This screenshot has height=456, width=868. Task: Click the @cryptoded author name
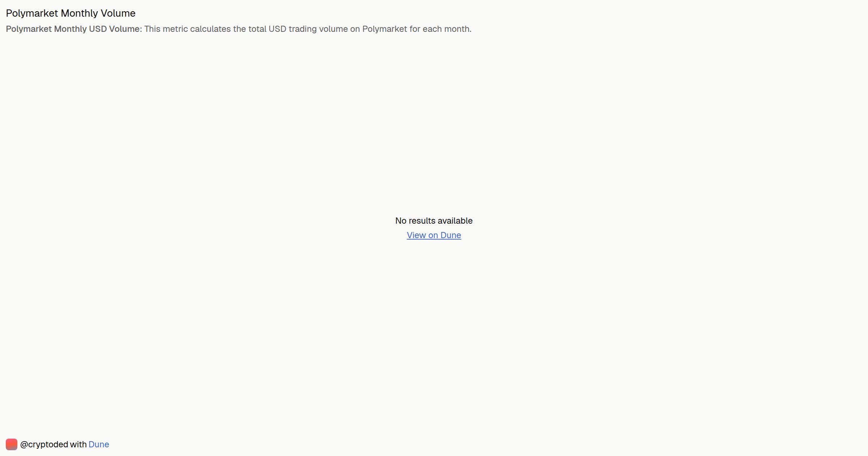tap(44, 444)
